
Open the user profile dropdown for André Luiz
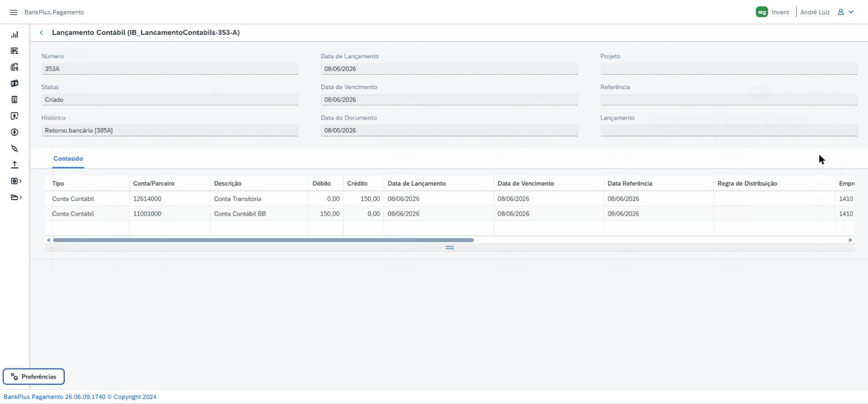point(845,12)
